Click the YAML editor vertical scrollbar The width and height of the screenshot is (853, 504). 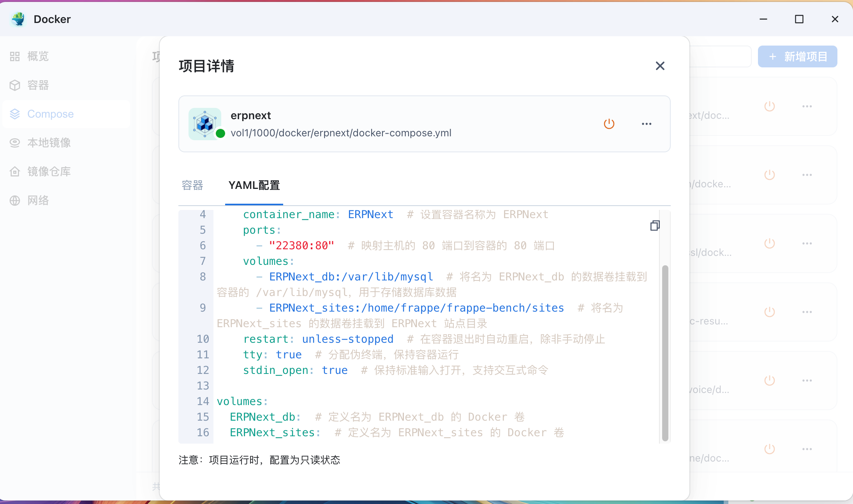click(665, 352)
